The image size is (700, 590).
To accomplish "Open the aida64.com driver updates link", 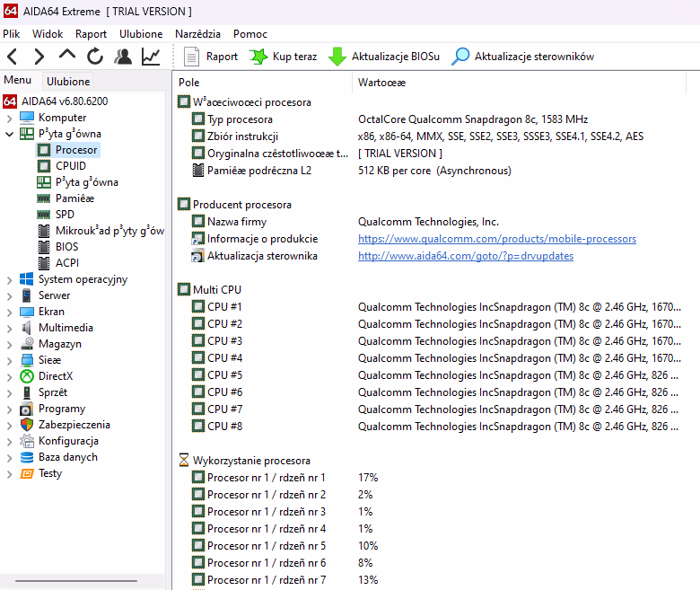I will click(465, 256).
